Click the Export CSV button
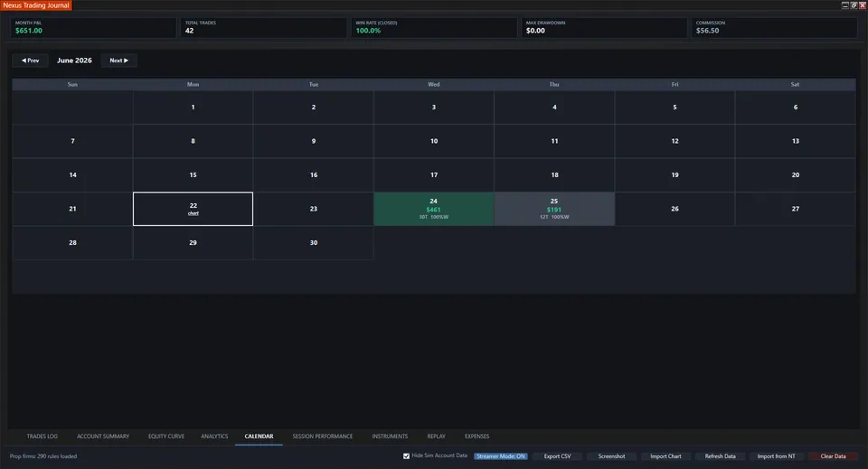The width and height of the screenshot is (868, 469). click(557, 456)
